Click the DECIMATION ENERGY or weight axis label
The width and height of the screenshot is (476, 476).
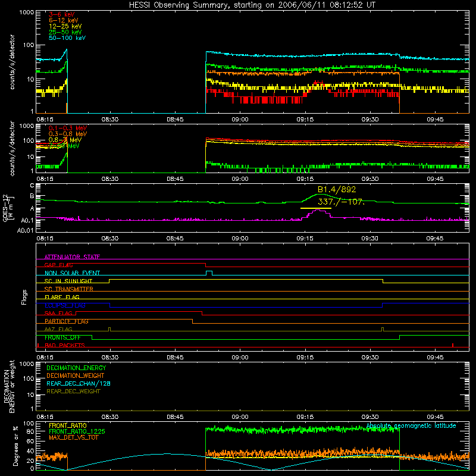click(x=9, y=387)
